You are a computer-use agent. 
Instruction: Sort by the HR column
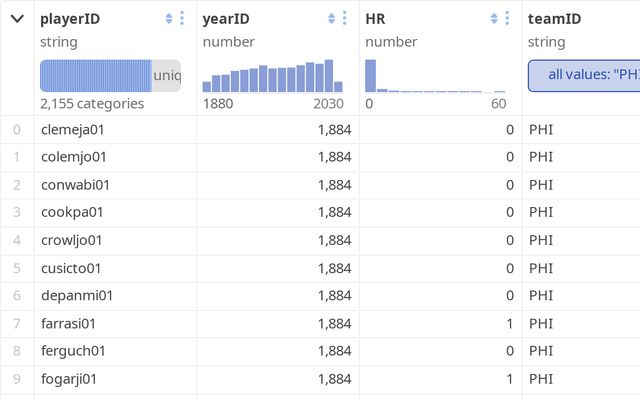pos(494,19)
